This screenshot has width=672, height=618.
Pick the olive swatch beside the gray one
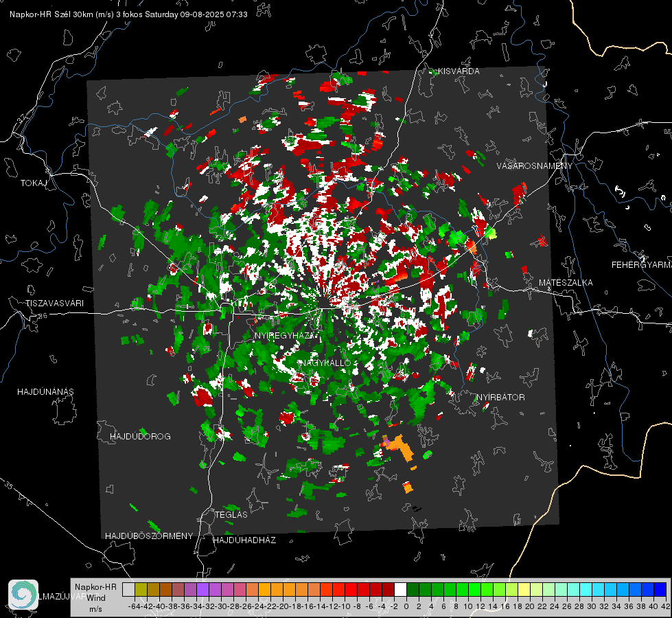(x=141, y=589)
